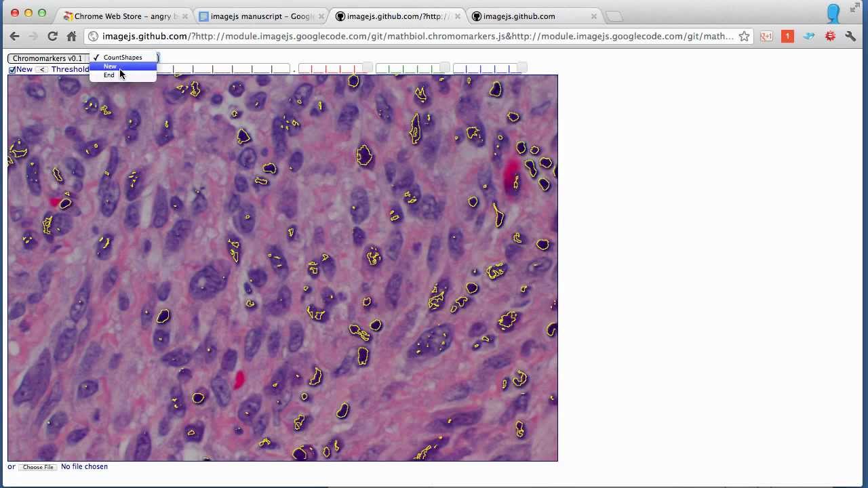Reload the current page

[x=52, y=37]
